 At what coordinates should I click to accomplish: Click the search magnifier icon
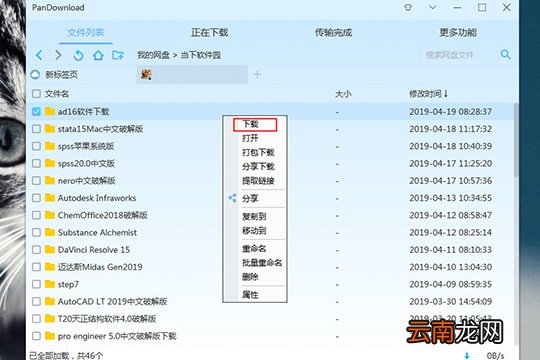[x=505, y=54]
